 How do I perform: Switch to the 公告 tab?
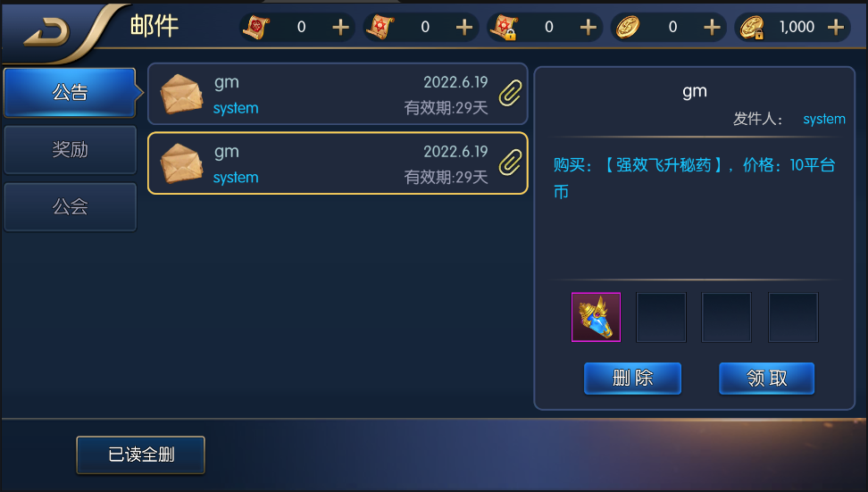[x=70, y=93]
